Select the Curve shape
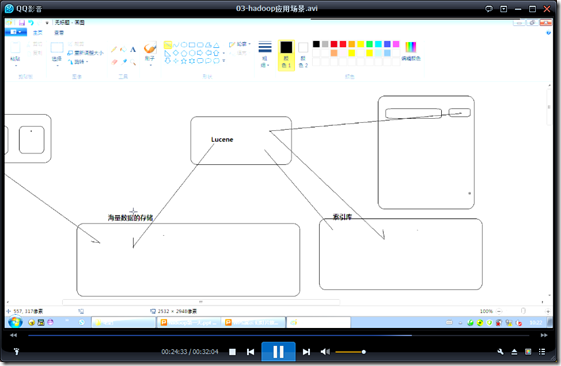The width and height of the screenshot is (561, 366). point(176,45)
